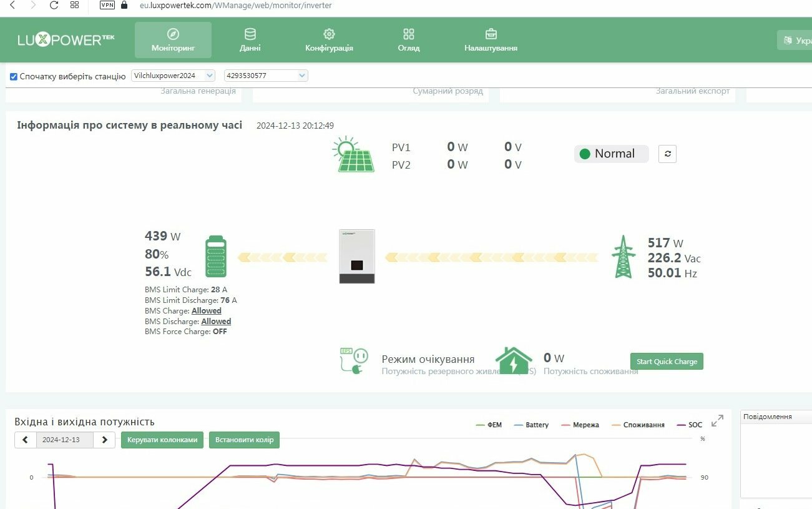Open the Конфігурація tab
This screenshot has height=509, width=812.
[x=329, y=40]
